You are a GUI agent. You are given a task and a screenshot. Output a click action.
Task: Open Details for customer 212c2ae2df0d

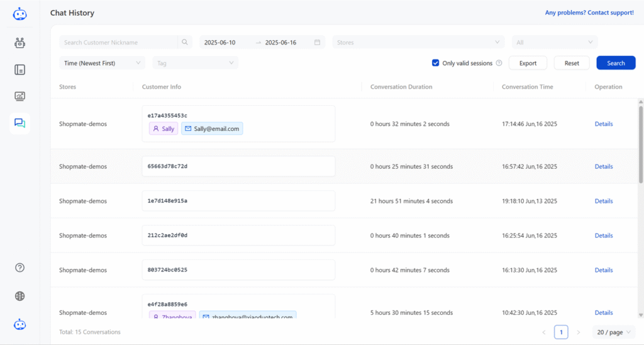[603, 235]
